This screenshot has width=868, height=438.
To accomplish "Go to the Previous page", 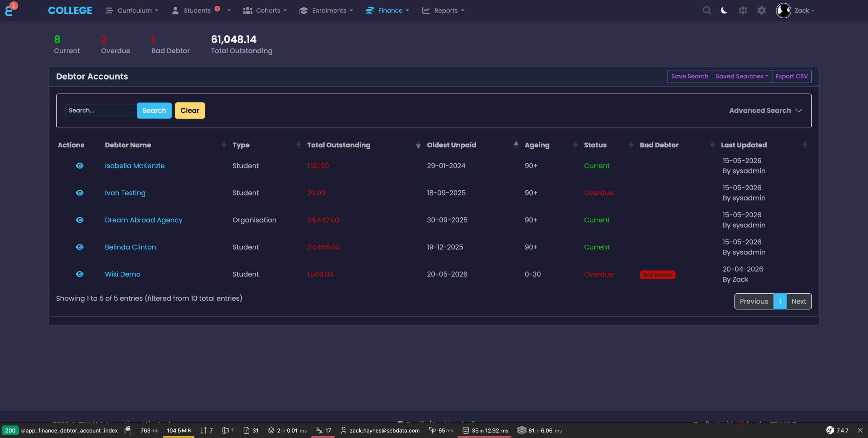I will pos(754,301).
